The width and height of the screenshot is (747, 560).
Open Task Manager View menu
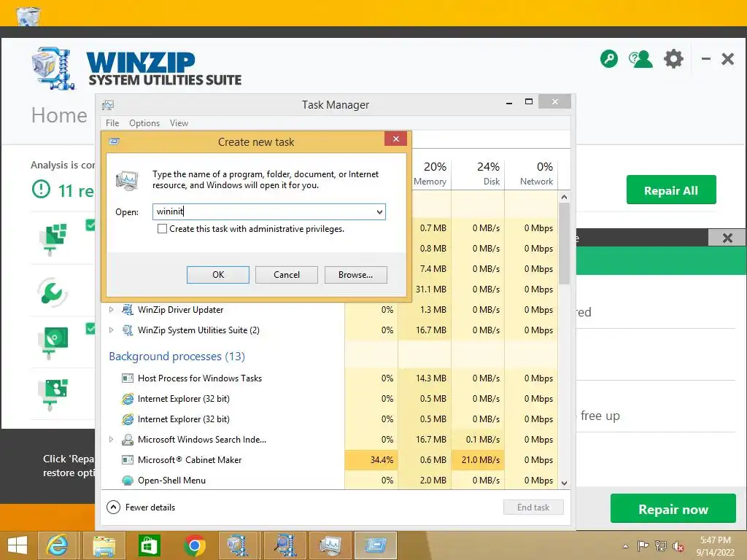coord(179,122)
